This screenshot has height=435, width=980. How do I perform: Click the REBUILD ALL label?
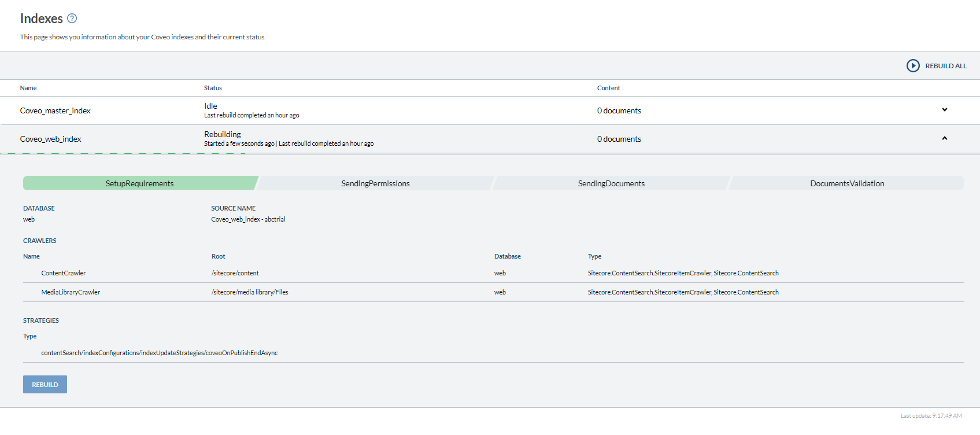coord(946,66)
